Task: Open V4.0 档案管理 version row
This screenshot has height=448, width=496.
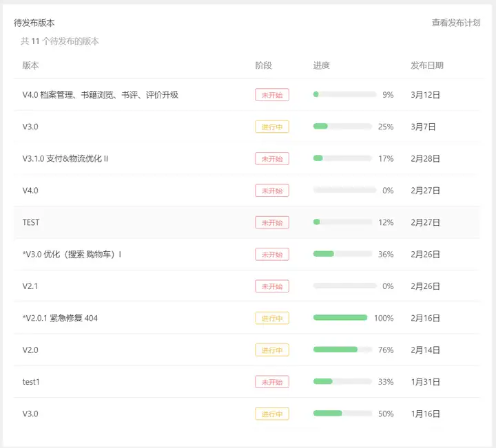Action: [101, 95]
